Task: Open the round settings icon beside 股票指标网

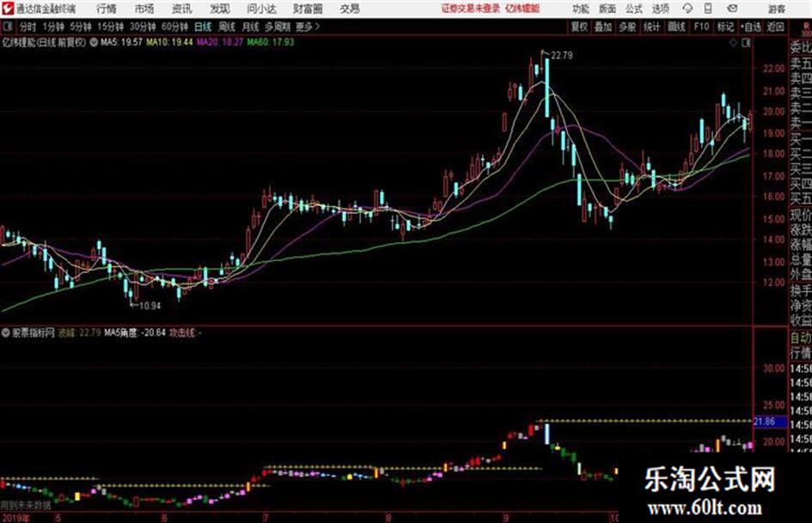Action: (x=6, y=332)
